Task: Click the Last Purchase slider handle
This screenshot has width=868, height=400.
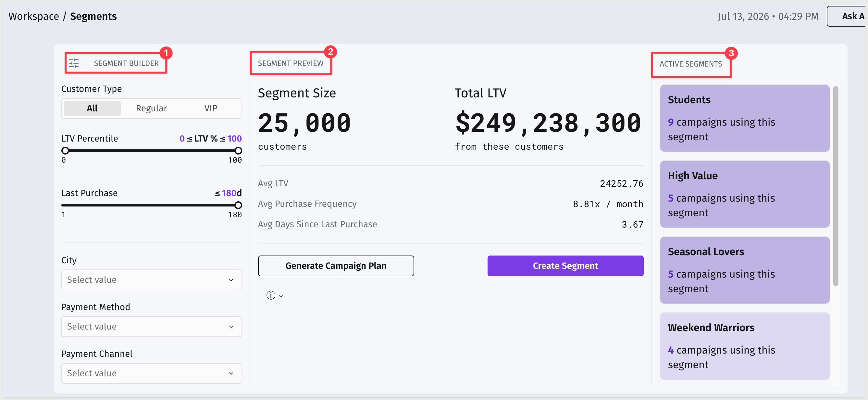Action: [238, 205]
